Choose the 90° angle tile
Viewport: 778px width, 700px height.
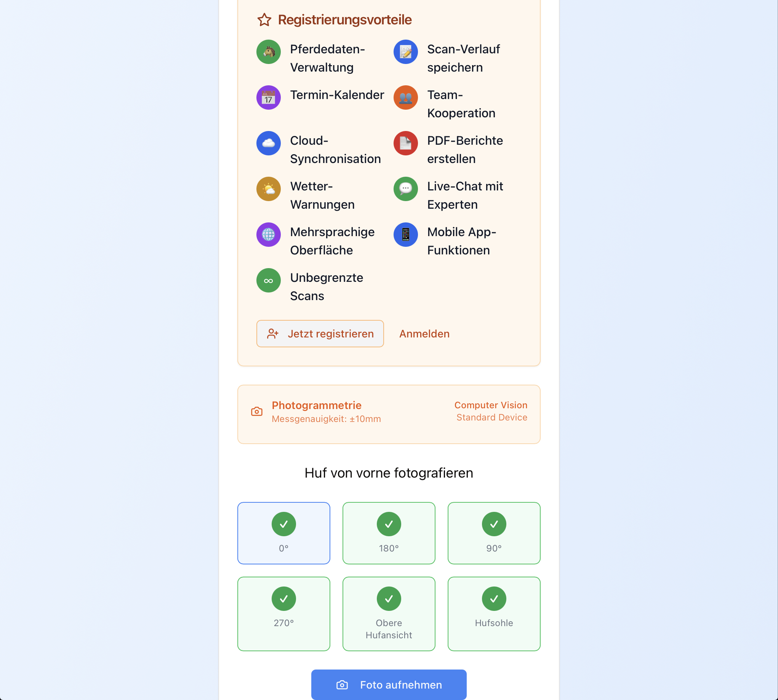[494, 533]
